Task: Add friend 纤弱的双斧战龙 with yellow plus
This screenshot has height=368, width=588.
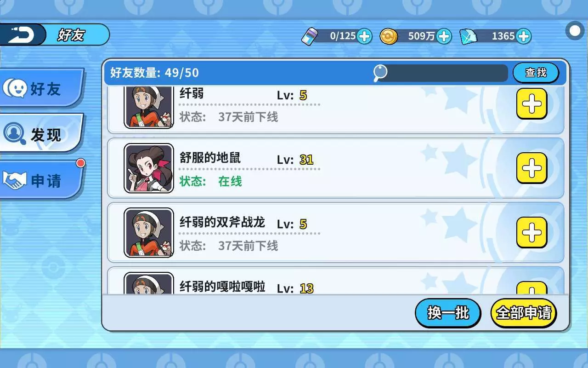Action: click(532, 233)
